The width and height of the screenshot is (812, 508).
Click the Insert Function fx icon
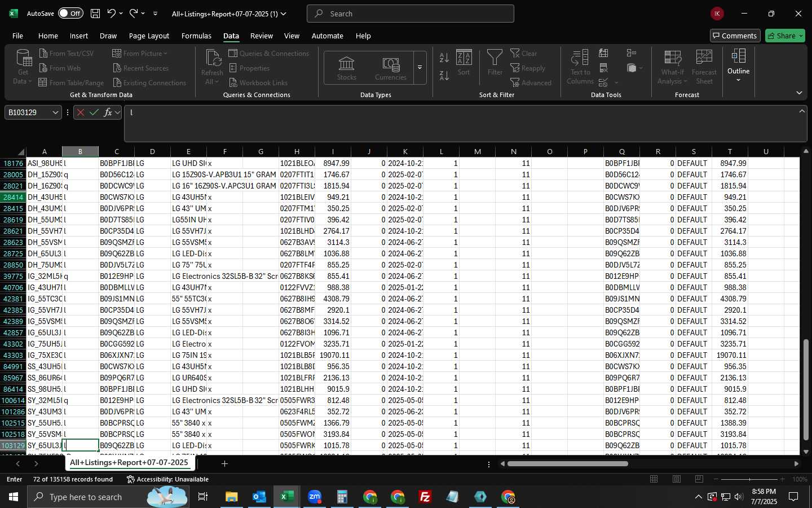pos(108,112)
